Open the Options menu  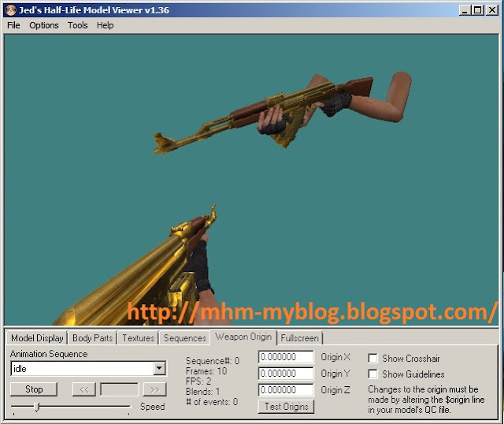tap(44, 25)
